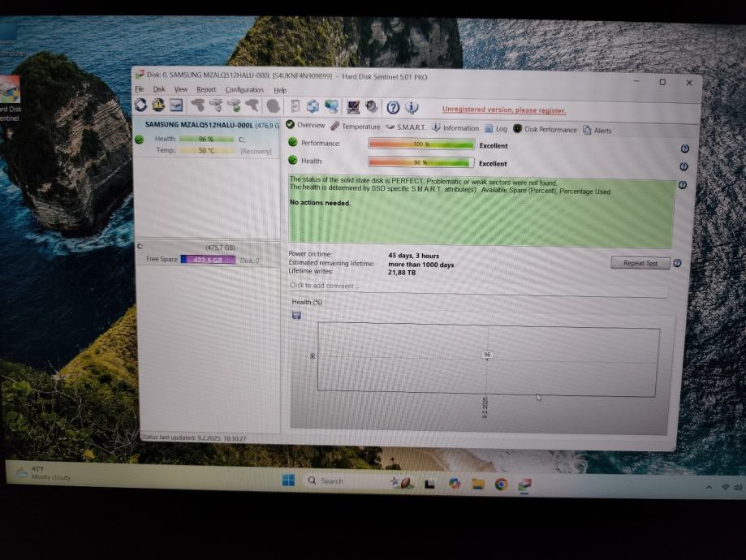Image resolution: width=746 pixels, height=560 pixels.
Task: Click the help icon next to Repeat Test
Action: pos(677,263)
